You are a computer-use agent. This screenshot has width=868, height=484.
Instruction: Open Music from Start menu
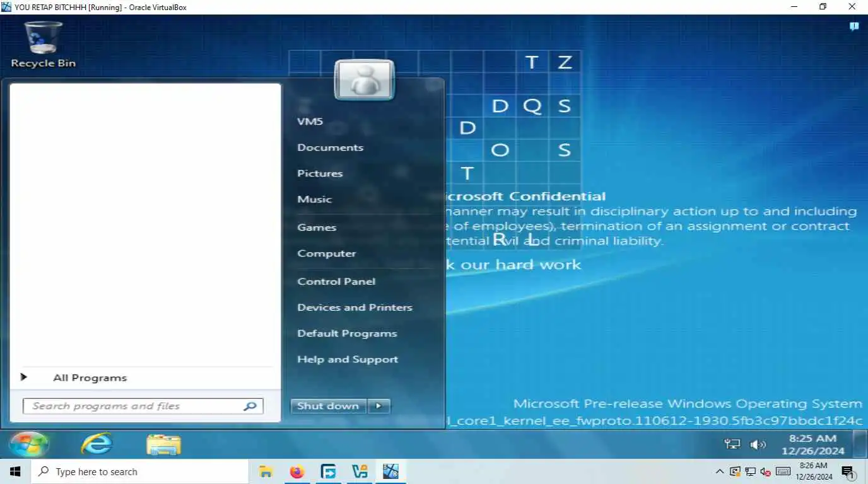pyautogui.click(x=314, y=199)
